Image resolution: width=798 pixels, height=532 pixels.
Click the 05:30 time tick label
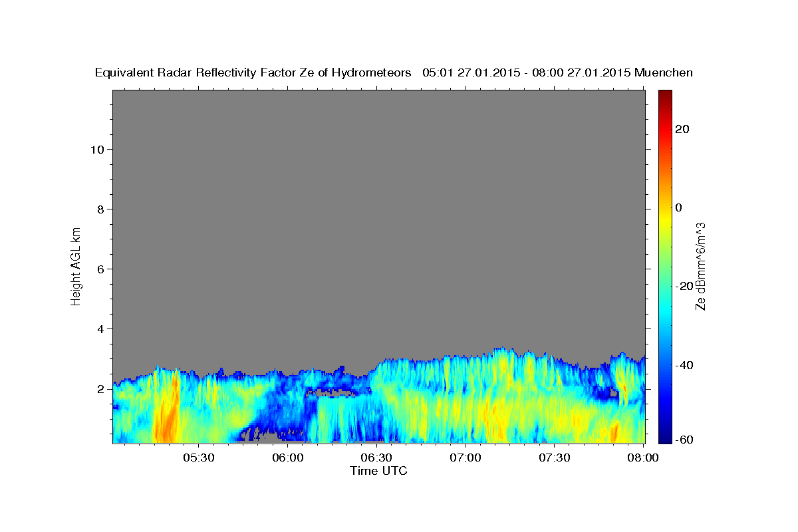[x=198, y=458]
